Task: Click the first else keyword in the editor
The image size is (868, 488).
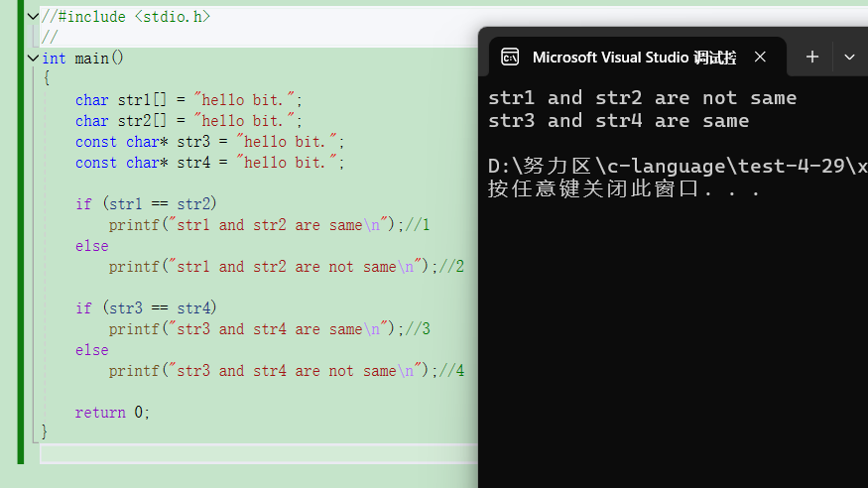Action: [x=92, y=246]
